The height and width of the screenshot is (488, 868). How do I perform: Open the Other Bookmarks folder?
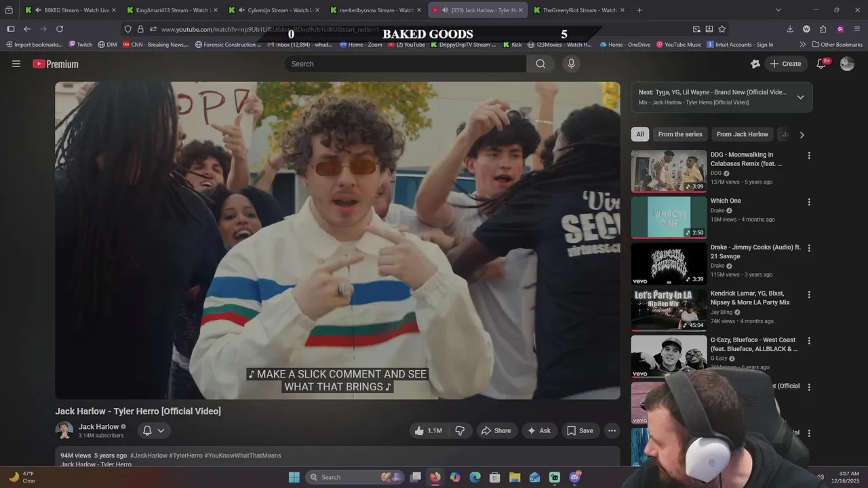(837, 45)
